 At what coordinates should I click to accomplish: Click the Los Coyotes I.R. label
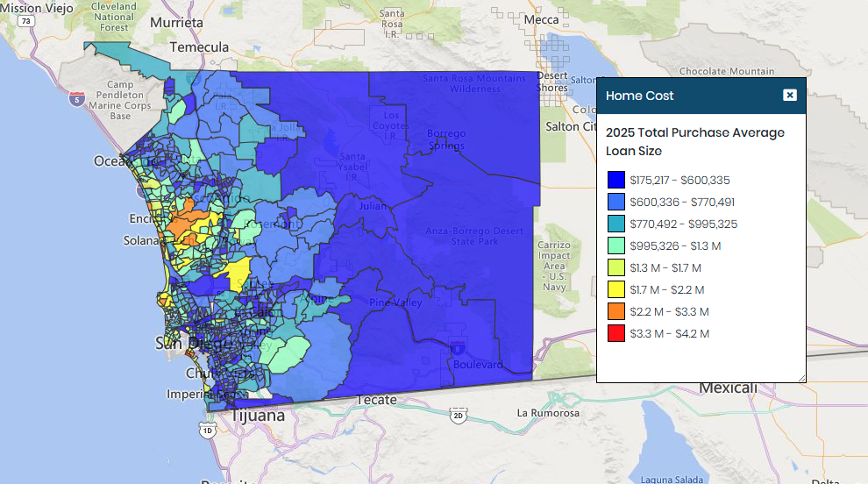click(x=391, y=125)
